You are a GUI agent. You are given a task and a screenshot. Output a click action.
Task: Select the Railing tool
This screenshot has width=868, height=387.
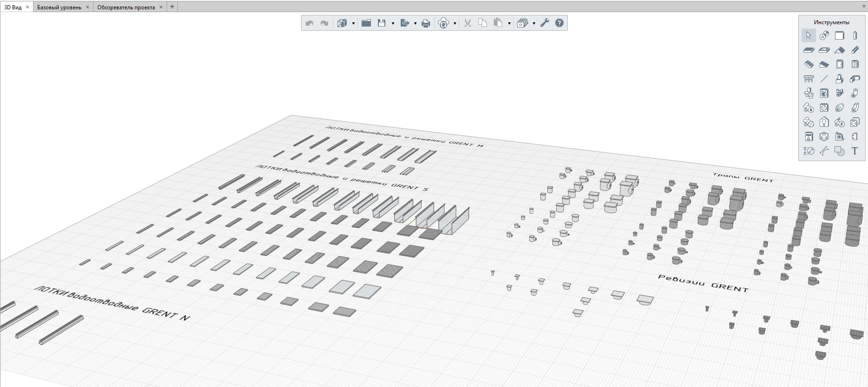(x=809, y=79)
